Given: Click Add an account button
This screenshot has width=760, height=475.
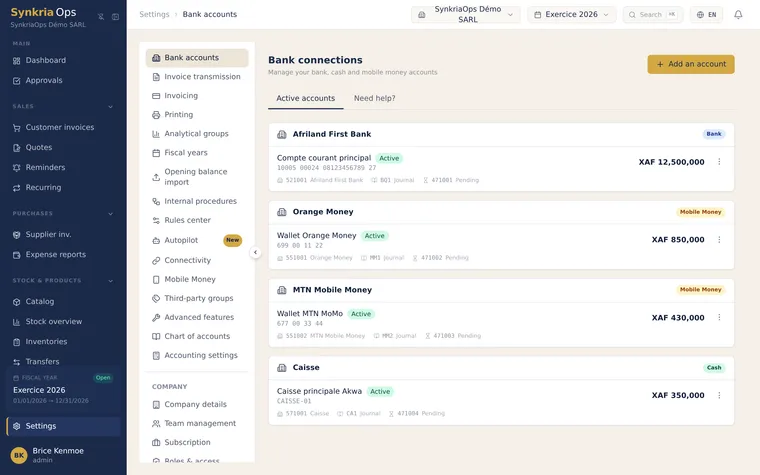Looking at the screenshot, I should click(691, 64).
